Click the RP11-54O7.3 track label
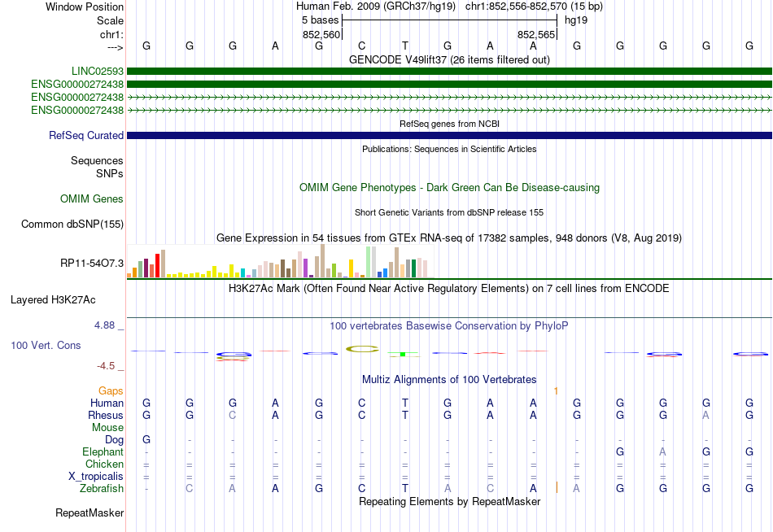This screenshot has height=532, width=773. click(x=92, y=264)
